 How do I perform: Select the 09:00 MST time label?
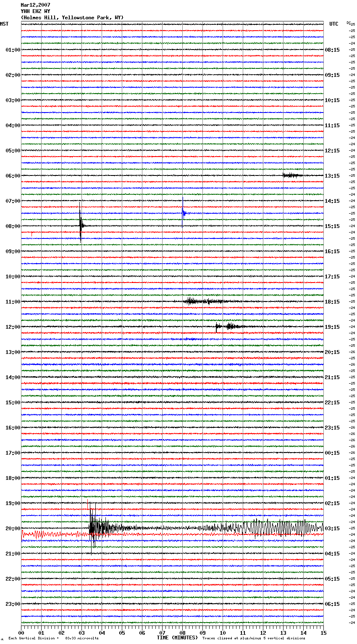[x=13, y=251]
